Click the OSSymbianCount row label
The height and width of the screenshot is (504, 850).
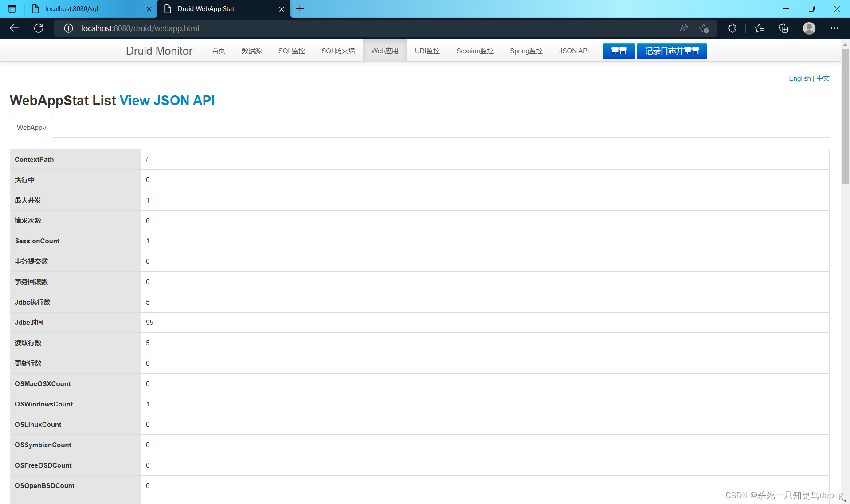43,445
